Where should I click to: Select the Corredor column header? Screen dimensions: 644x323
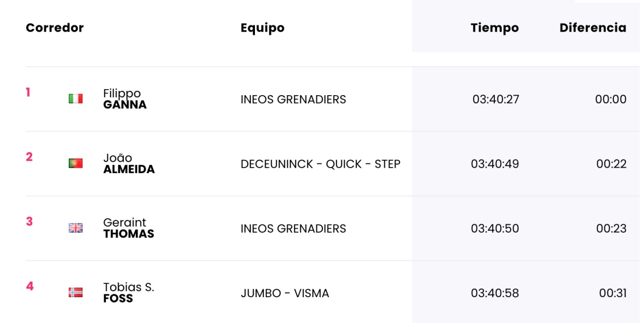click(x=55, y=27)
